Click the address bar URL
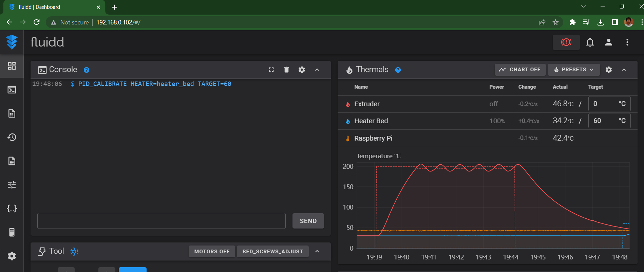This screenshot has width=644, height=272. tap(118, 22)
